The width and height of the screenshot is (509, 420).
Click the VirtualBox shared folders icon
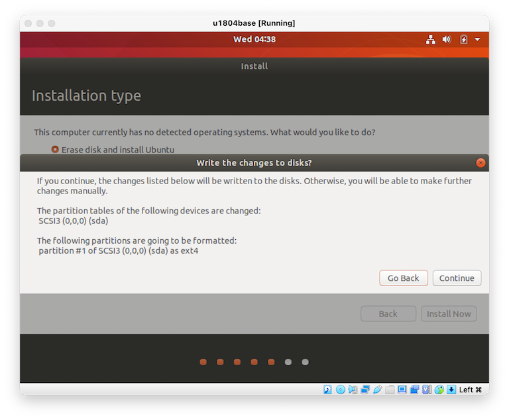click(390, 390)
